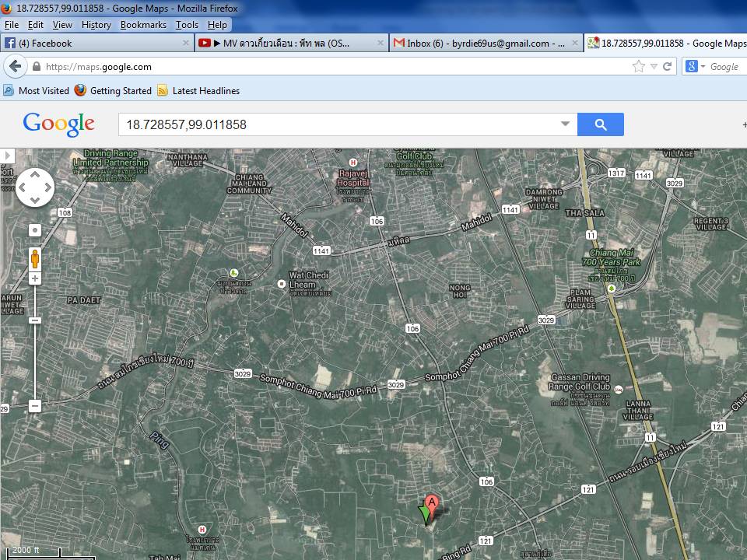Click the Pa Daet area label
The height and width of the screenshot is (560, 747).
(x=84, y=300)
